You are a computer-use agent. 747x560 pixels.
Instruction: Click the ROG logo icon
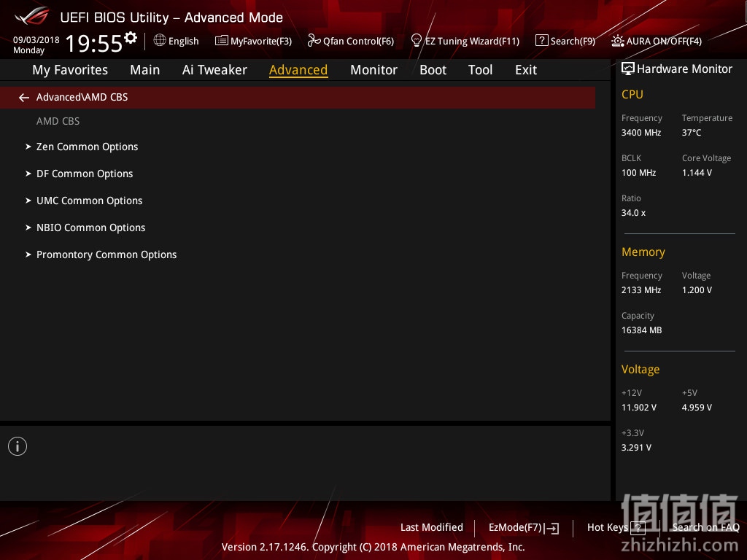[32, 16]
